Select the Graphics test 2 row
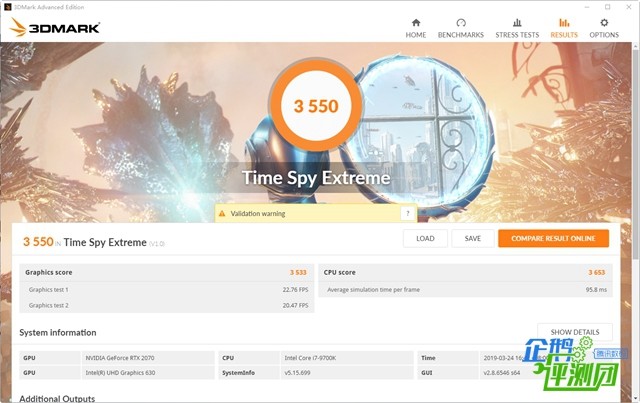Image resolution: width=640 pixels, height=403 pixels. [167, 305]
